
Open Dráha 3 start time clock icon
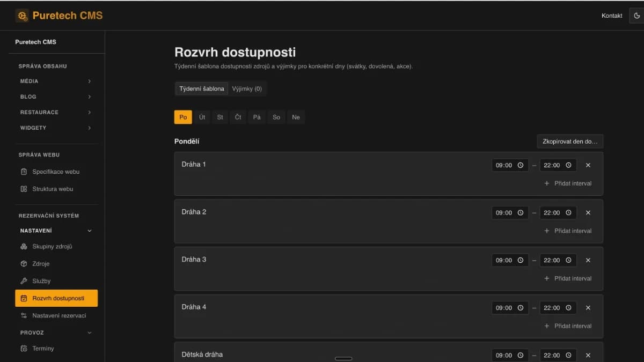coord(521,260)
